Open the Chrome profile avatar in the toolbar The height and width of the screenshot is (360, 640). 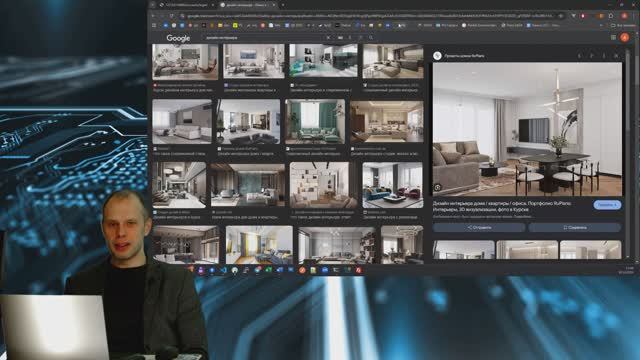coord(624,16)
